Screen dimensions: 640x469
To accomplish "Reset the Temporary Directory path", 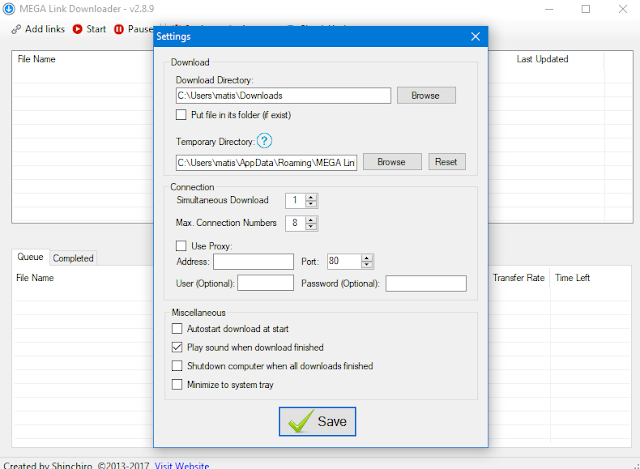I will pos(447,162).
